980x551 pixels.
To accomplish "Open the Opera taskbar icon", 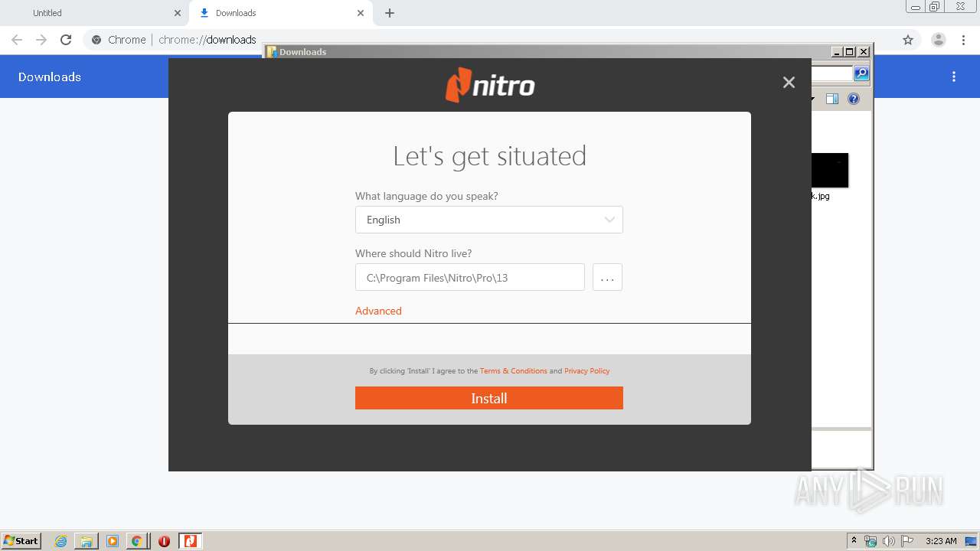I will pos(164,541).
